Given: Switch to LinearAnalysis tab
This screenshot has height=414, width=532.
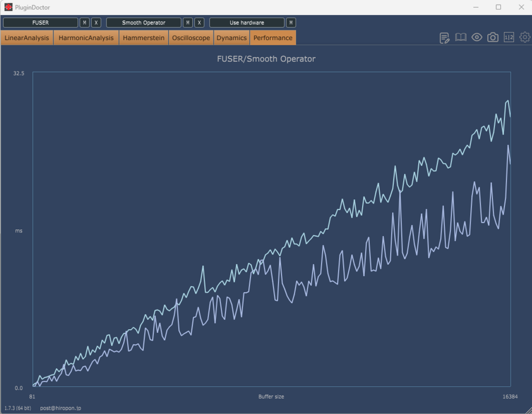Looking at the screenshot, I should 27,37.
